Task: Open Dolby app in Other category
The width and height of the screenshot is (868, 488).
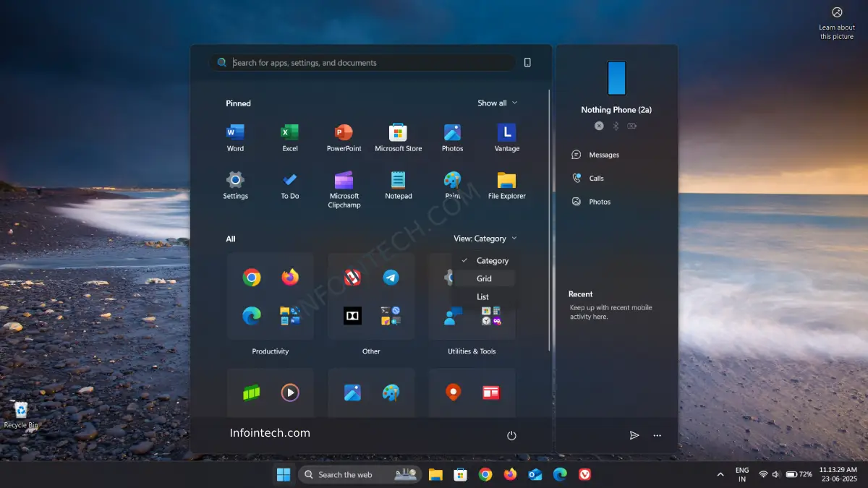Action: 352,315
